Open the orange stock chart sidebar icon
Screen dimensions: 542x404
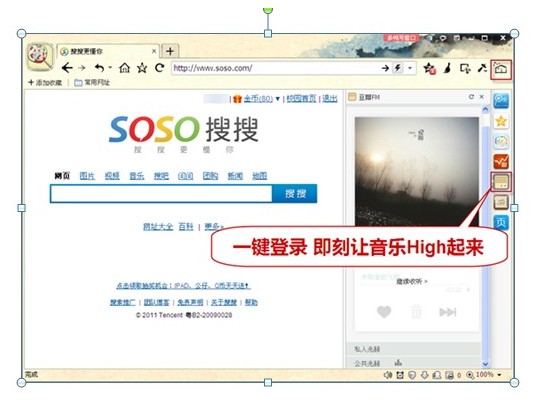point(501,161)
